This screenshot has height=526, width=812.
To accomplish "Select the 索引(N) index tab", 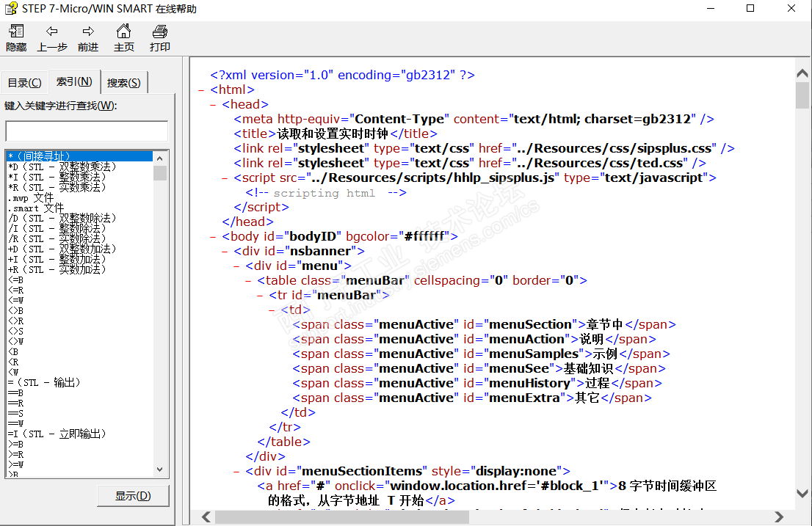I will tap(74, 81).
